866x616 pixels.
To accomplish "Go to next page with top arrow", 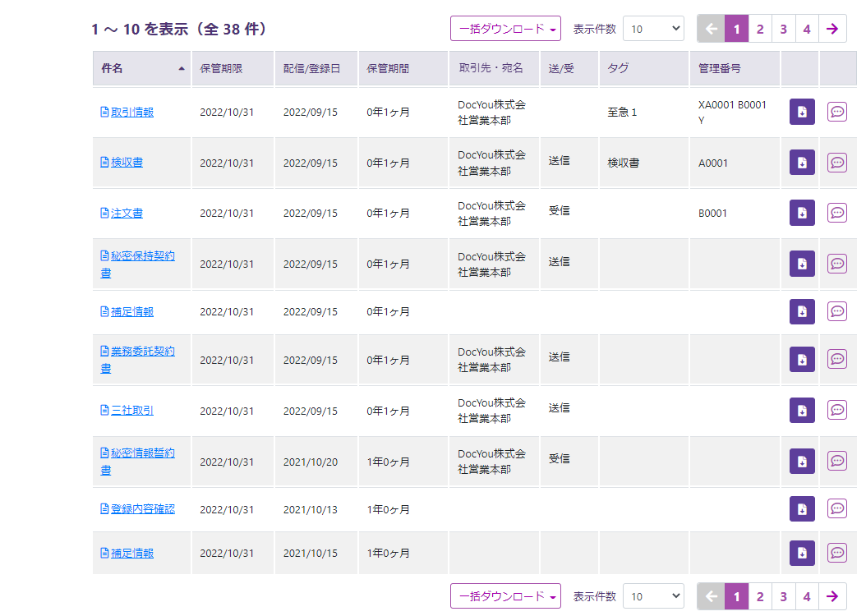I will coord(832,29).
